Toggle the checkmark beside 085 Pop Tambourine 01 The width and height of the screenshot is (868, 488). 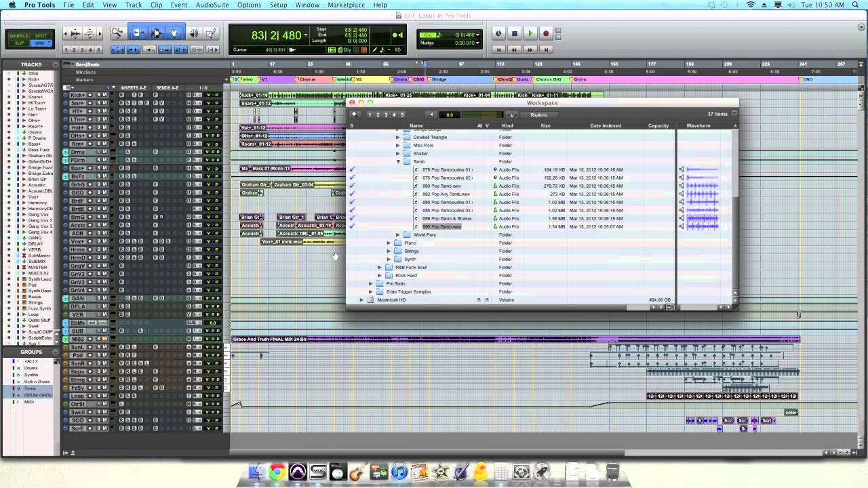pos(351,203)
